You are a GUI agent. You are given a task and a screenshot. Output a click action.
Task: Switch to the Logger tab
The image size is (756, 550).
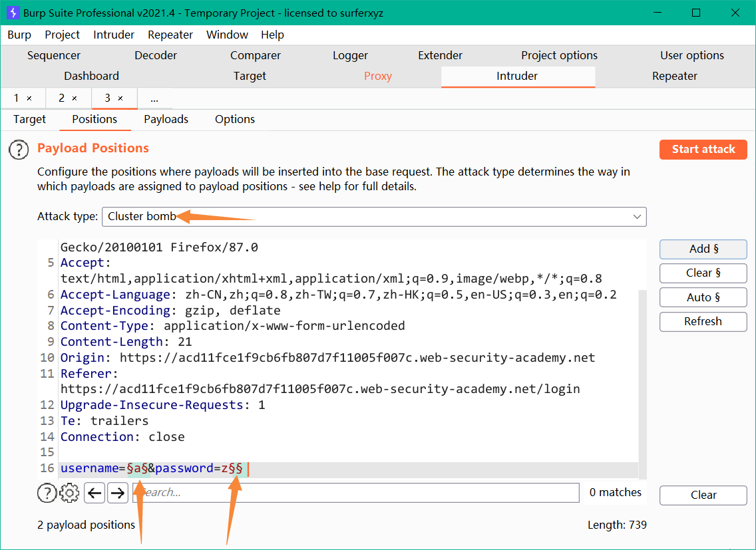click(351, 55)
